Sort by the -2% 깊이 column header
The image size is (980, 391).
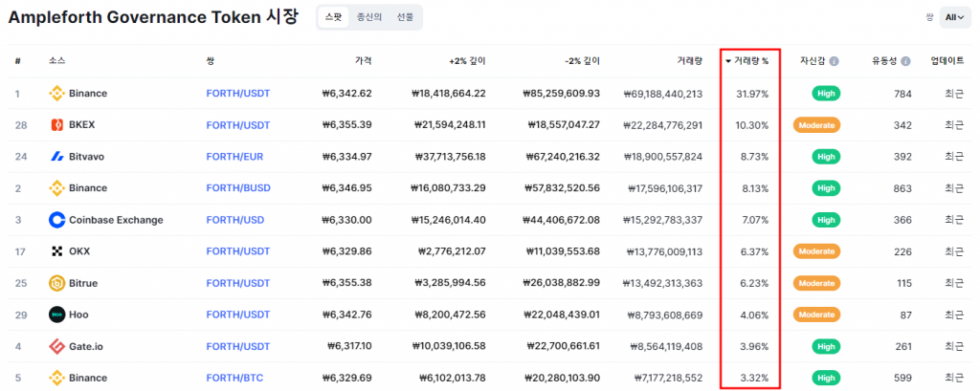point(582,61)
